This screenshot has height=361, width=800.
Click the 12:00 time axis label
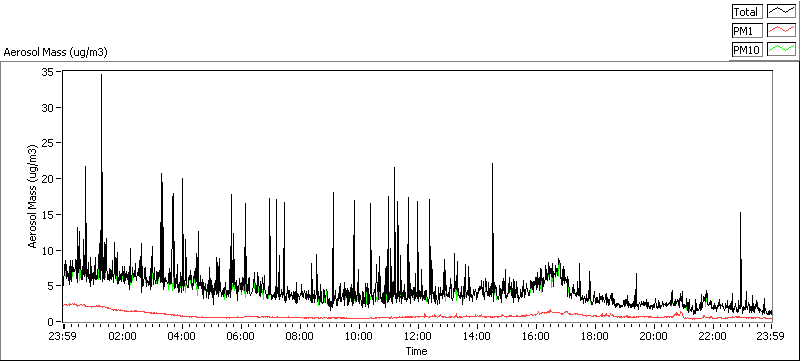pyautogui.click(x=418, y=337)
